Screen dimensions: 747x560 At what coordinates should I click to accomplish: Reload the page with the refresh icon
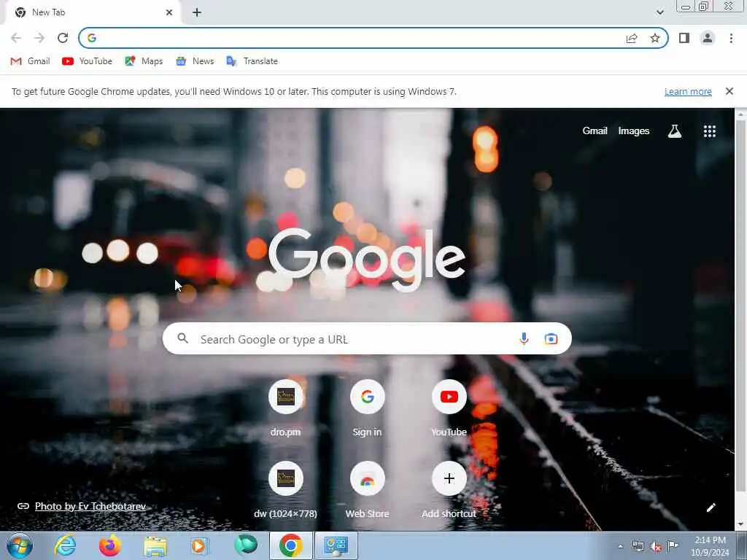pos(63,38)
